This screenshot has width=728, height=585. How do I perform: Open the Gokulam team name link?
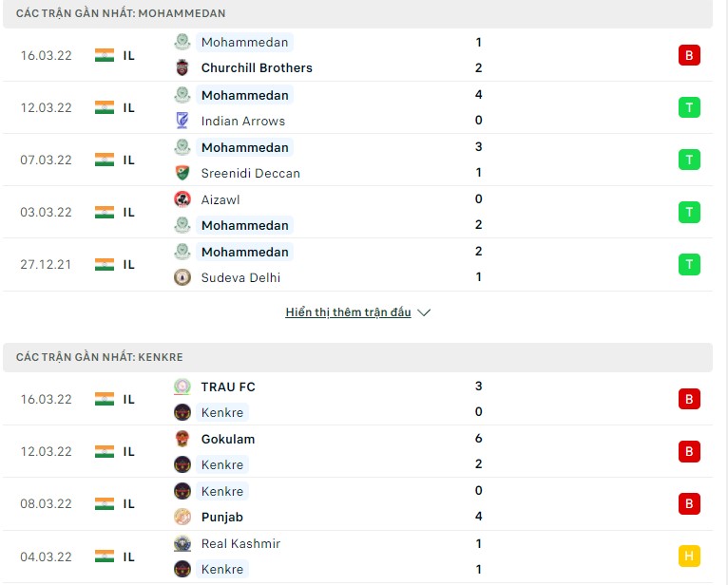(228, 439)
